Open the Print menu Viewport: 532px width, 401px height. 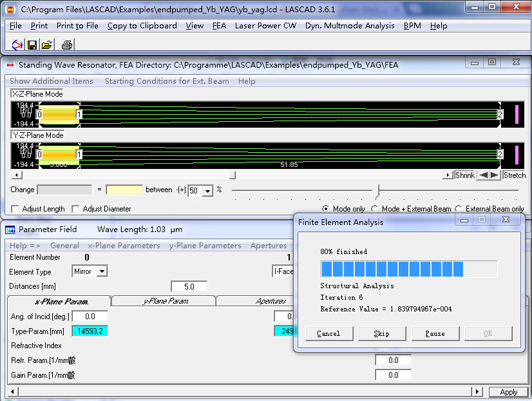(39, 26)
